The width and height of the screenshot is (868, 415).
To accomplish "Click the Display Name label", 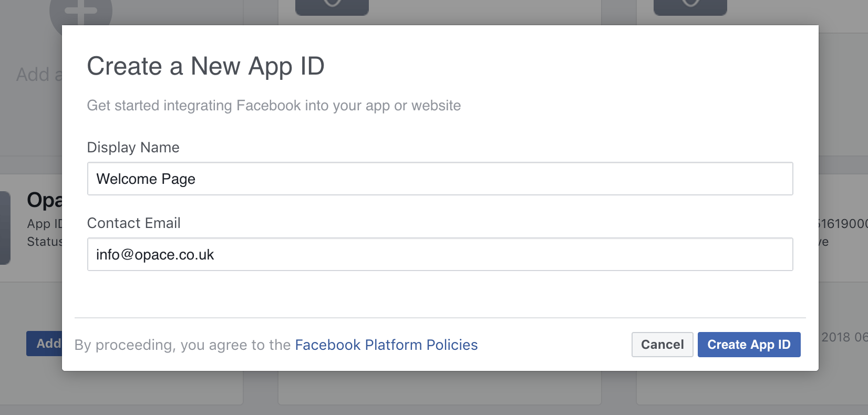I will 133,148.
